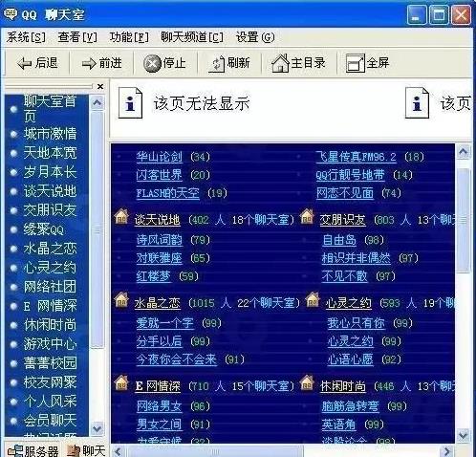Open the 红楼梦 chat room link
The height and width of the screenshot is (457, 476).
(153, 276)
